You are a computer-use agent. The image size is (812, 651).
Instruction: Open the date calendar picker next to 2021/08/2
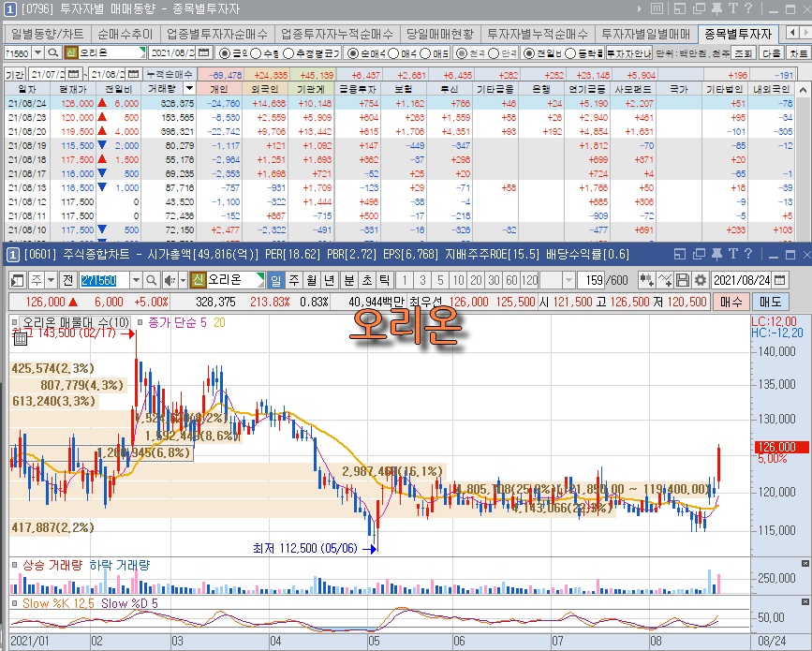204,52
